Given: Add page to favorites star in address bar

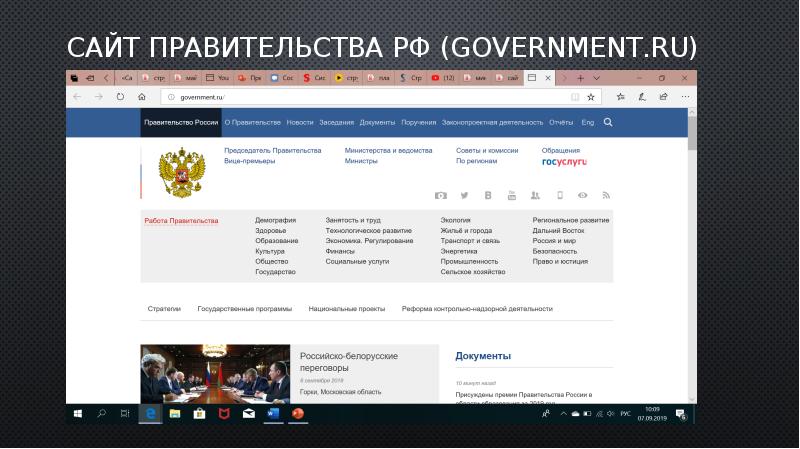Looking at the screenshot, I should tap(591, 97).
